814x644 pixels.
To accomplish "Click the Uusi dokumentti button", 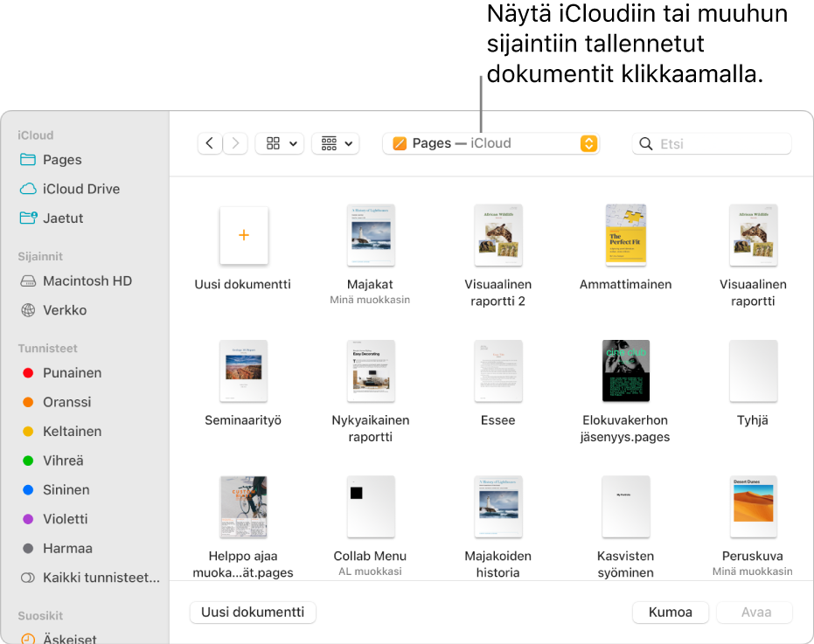I will tap(253, 613).
